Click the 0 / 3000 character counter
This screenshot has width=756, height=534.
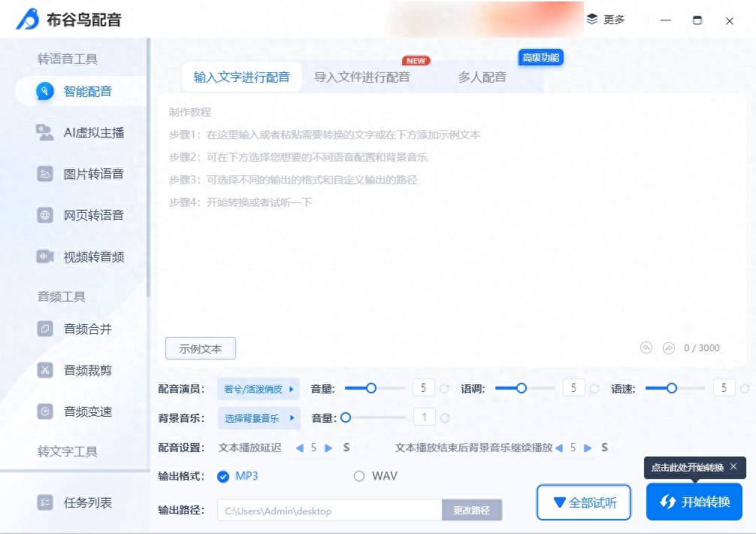pos(702,347)
